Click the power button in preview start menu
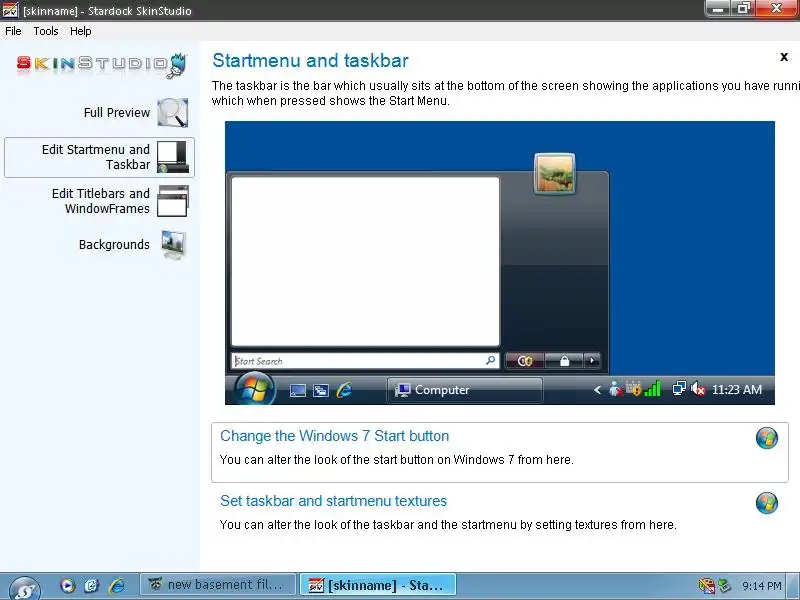The width and height of the screenshot is (800, 600). [x=524, y=361]
